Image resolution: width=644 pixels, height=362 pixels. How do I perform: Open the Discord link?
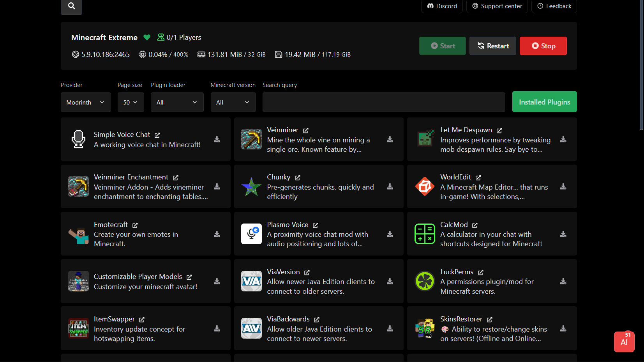(442, 6)
